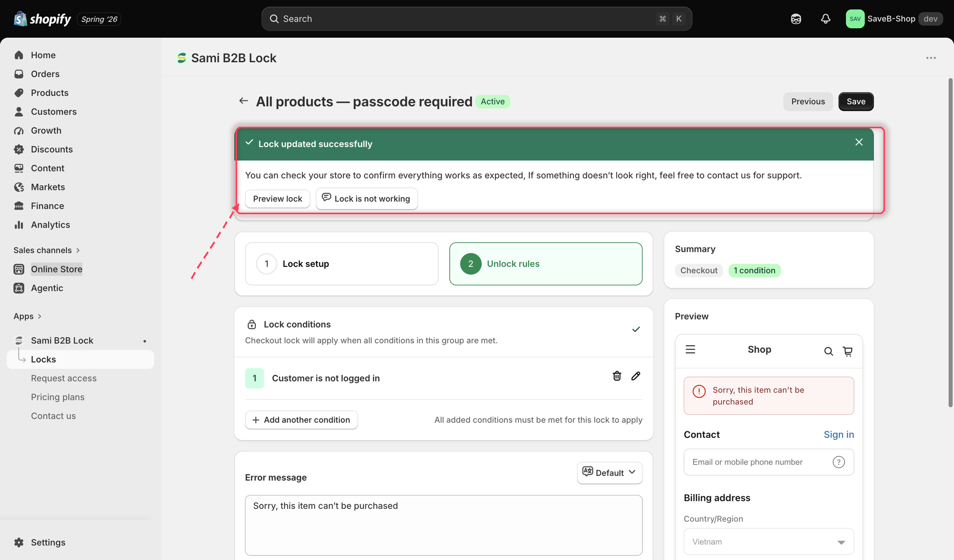Open the Default language dropdown
This screenshot has width=954, height=560.
(609, 473)
